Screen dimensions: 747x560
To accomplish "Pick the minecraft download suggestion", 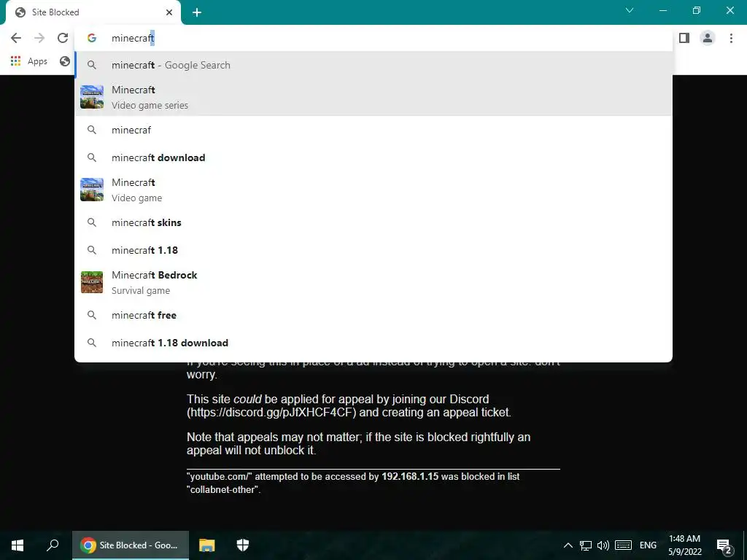I will tap(373, 157).
